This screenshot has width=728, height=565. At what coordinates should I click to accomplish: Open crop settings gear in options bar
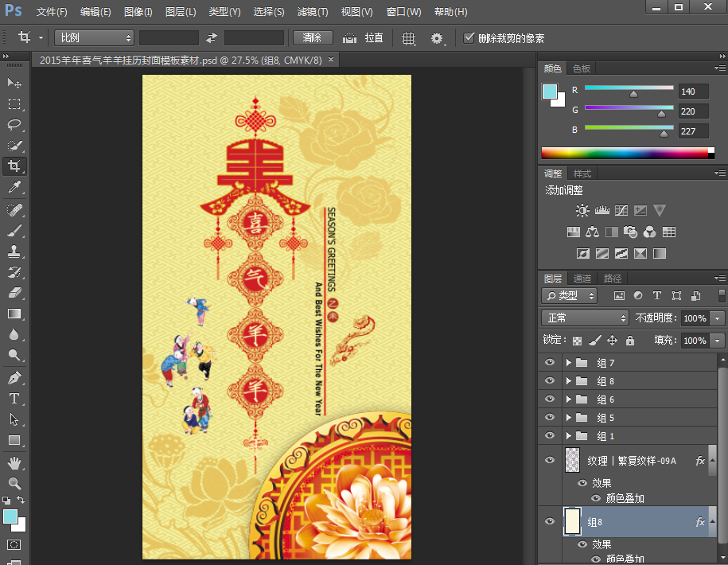coord(438,38)
